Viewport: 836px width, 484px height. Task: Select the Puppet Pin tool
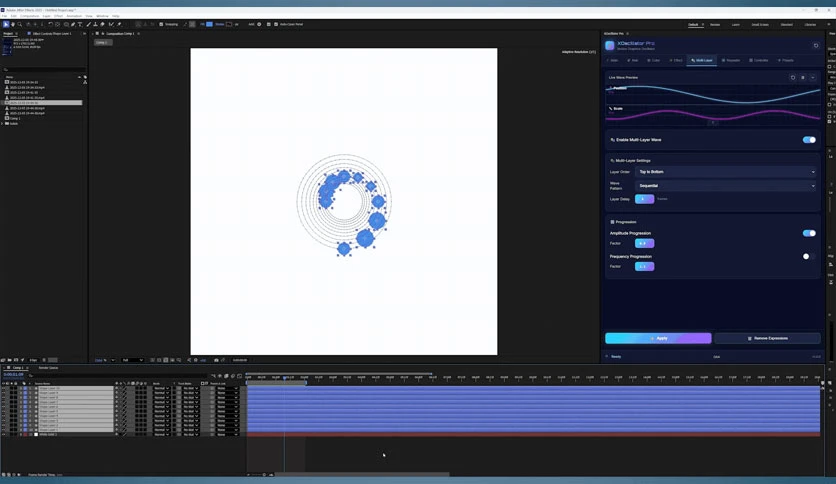[x=119, y=24]
